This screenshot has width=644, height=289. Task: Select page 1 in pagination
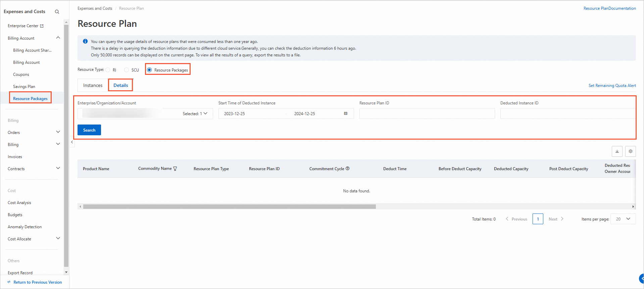538,219
